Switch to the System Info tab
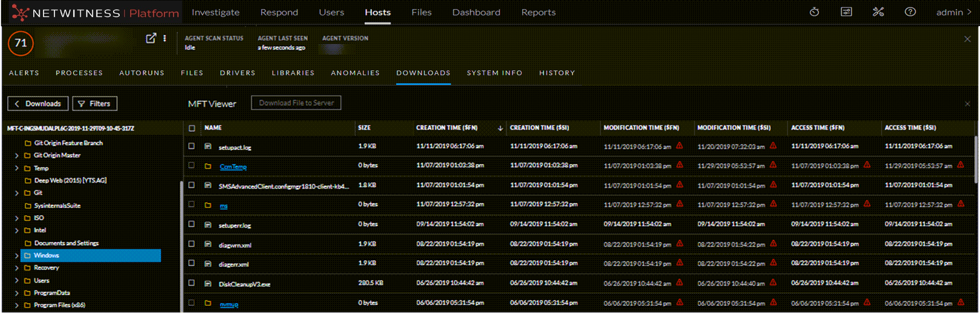This screenshot has width=980, height=313. click(494, 73)
